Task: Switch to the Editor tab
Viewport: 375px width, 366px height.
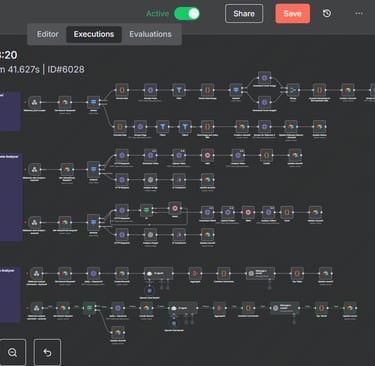Action: [47, 34]
